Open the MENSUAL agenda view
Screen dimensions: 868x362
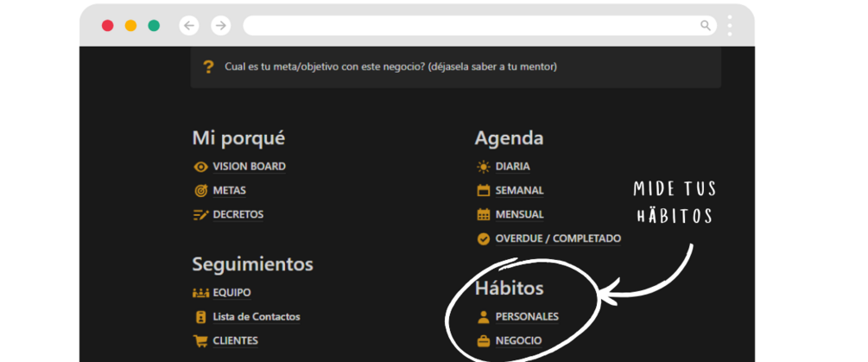coord(519,215)
